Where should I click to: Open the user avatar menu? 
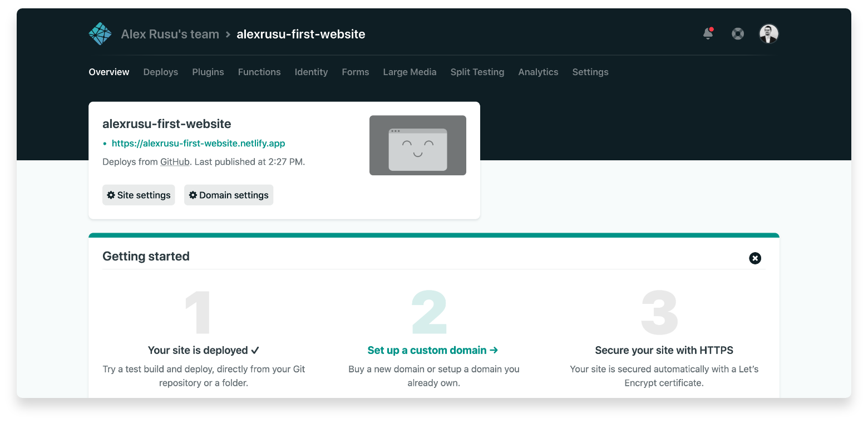(x=769, y=34)
